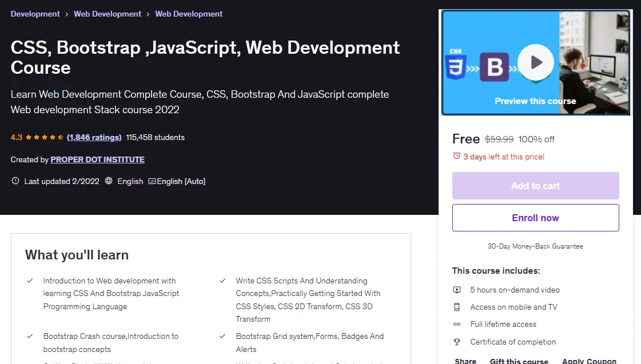Click the 4.3 rating score
Screen dimensions: 641x364
pos(17,137)
